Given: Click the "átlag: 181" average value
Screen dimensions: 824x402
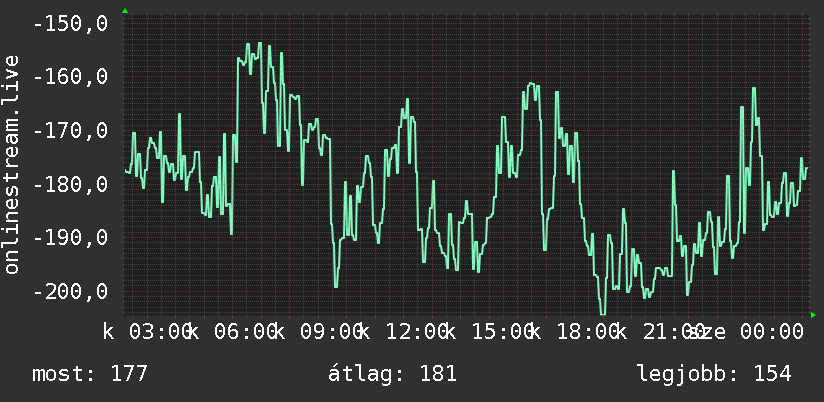Looking at the screenshot, I should pyautogui.click(x=392, y=374).
